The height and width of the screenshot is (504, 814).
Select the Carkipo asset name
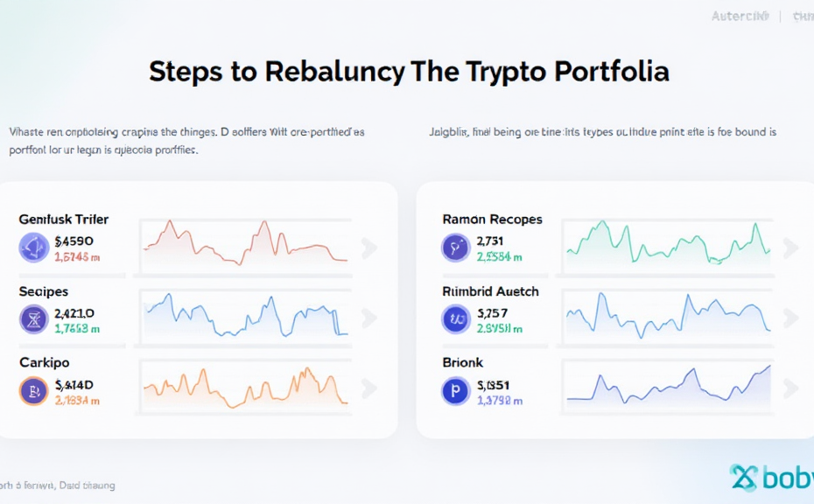[45, 362]
